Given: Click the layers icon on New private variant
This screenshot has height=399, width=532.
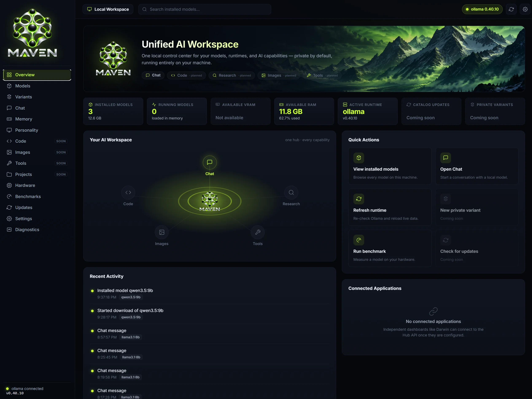Looking at the screenshot, I should [445, 199].
